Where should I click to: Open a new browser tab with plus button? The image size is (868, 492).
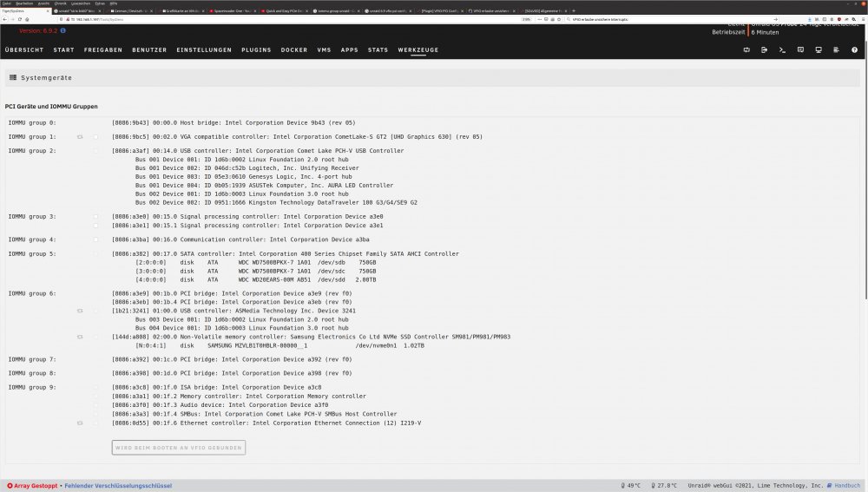click(574, 10)
